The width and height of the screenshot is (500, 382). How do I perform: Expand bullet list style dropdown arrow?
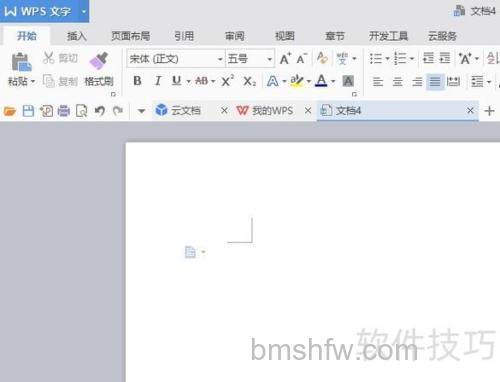tap(387, 59)
